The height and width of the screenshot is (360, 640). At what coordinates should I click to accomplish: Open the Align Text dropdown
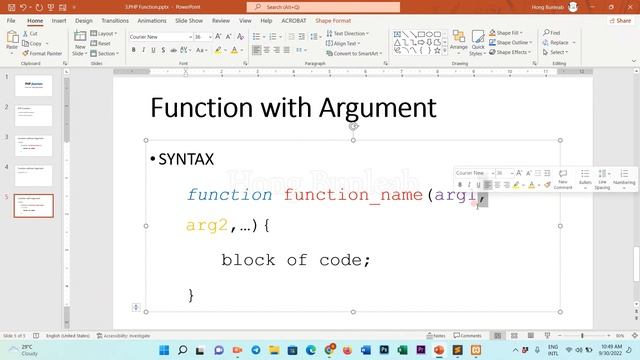pyautogui.click(x=343, y=43)
